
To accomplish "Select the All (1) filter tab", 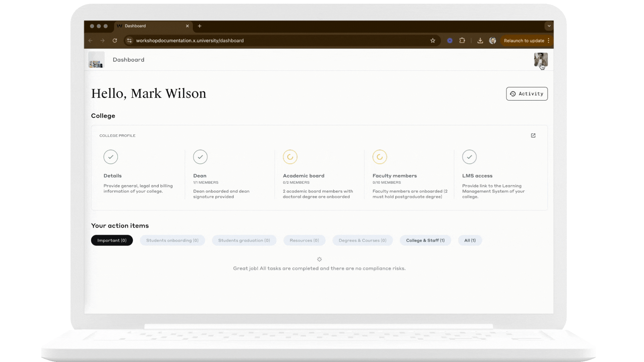I will click(x=470, y=240).
